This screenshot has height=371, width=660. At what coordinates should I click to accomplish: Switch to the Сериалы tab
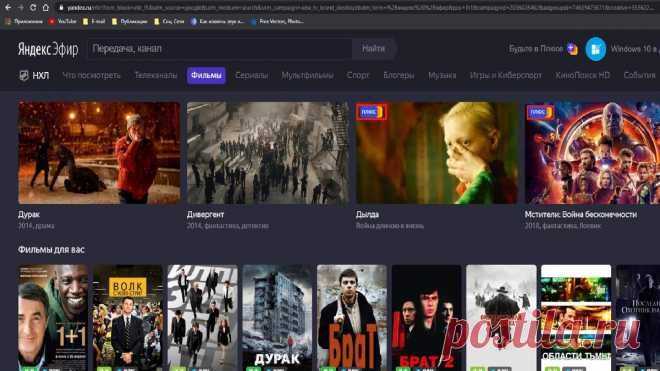[x=251, y=75]
